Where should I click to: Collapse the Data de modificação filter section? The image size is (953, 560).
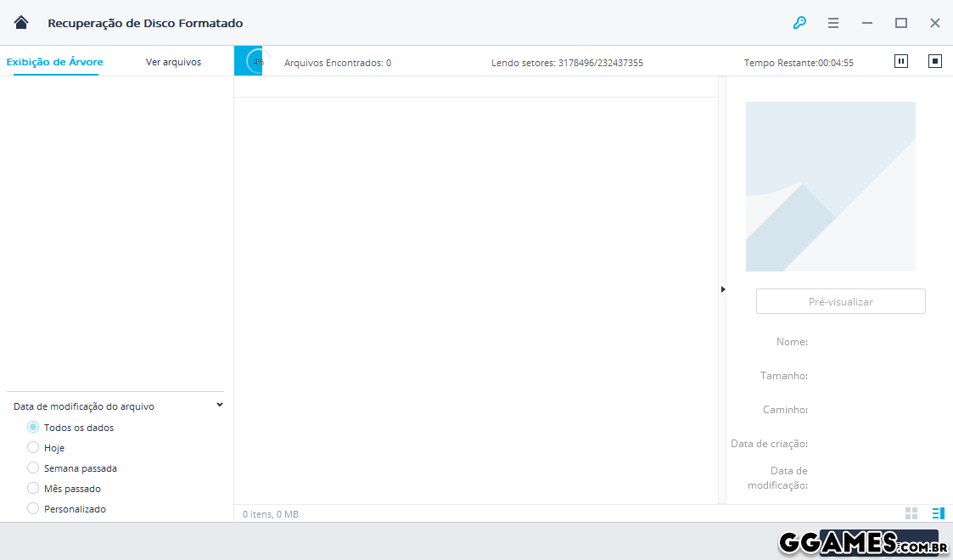click(x=220, y=405)
